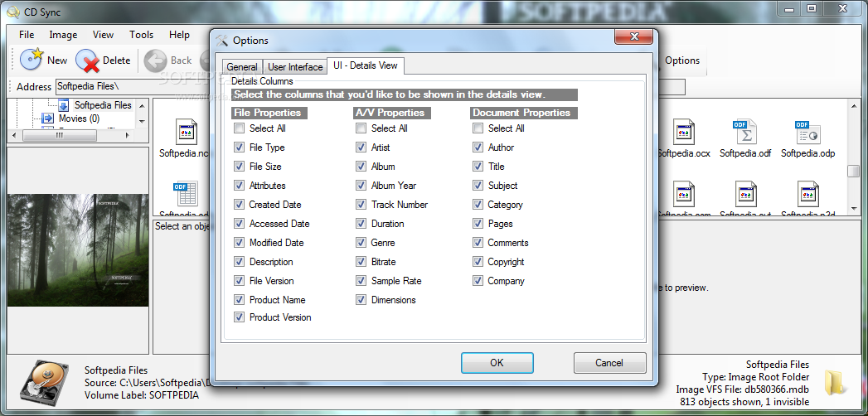Image resolution: width=868 pixels, height=416 pixels.
Task: Click the Delete toolbar icon
Action: pyautogui.click(x=87, y=60)
